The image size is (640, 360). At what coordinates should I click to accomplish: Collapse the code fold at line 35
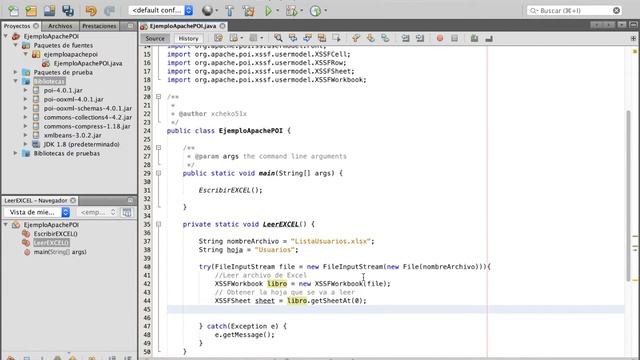[158, 224]
